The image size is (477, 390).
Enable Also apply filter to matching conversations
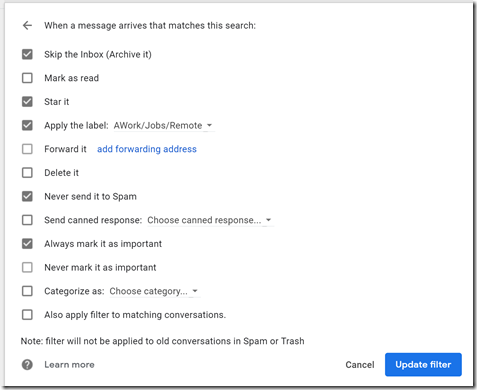[27, 315]
